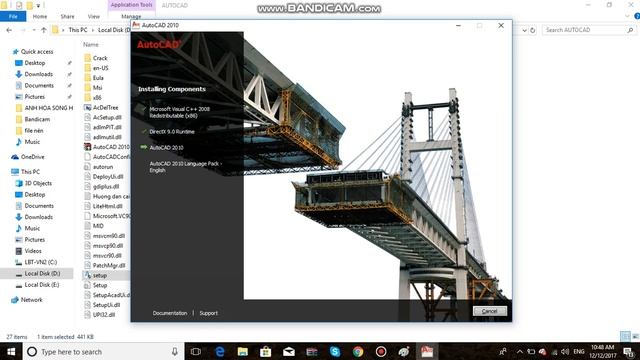
Task: Go back with Explorer's back arrow
Action: click(9, 30)
